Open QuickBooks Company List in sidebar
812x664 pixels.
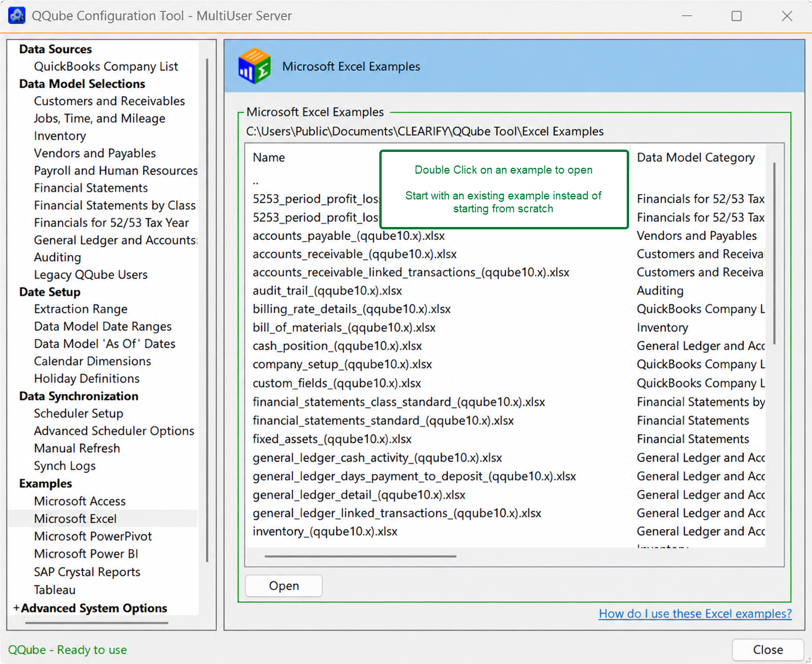[106, 66]
